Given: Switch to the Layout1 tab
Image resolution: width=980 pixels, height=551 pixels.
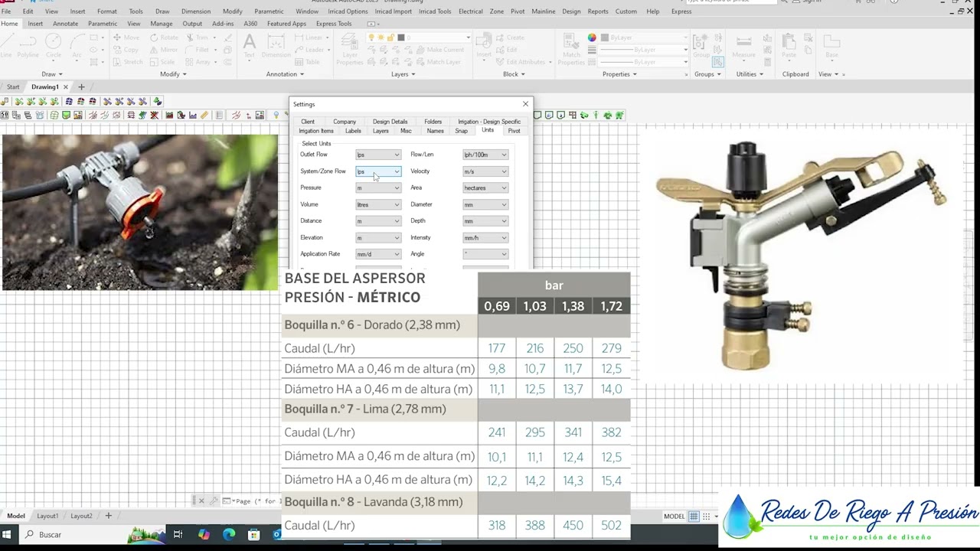Looking at the screenshot, I should point(47,517).
